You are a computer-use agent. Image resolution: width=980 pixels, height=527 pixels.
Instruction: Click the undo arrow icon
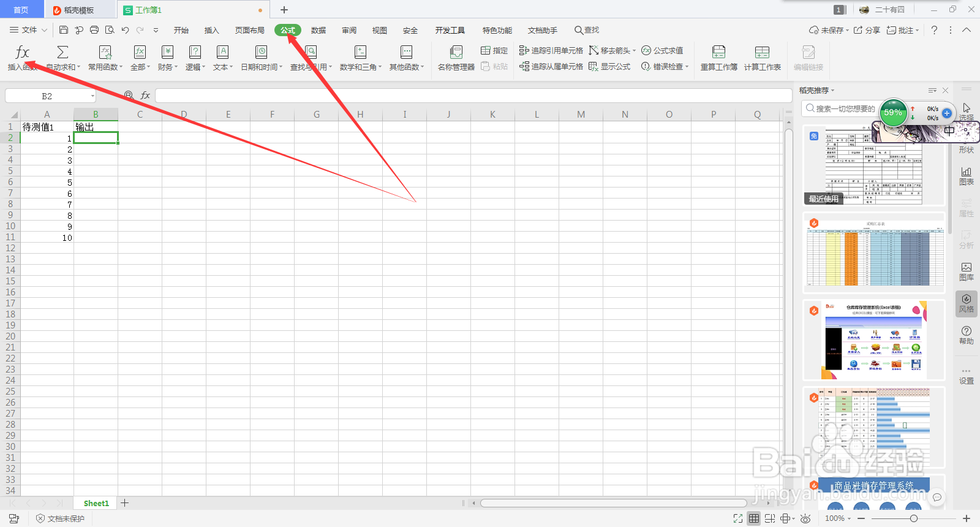[125, 30]
